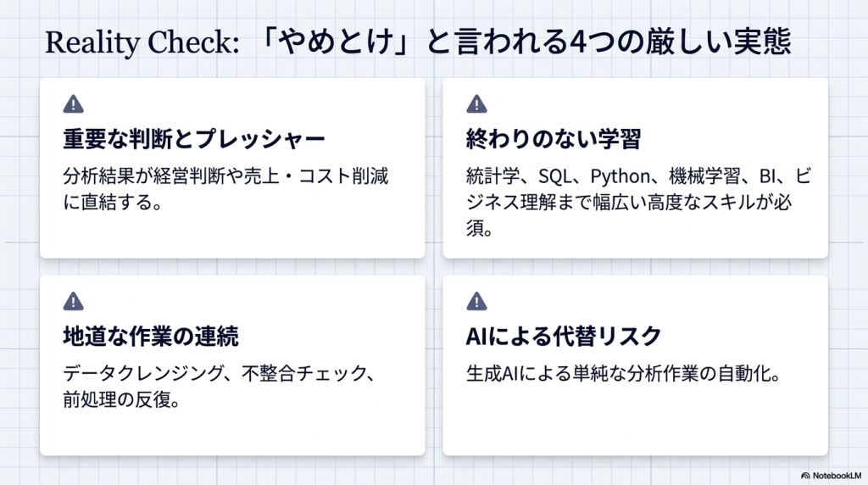Screen dimensions: 868x485
Task: Click the データクレンジング、不整合チェック description line
Action: [219, 374]
